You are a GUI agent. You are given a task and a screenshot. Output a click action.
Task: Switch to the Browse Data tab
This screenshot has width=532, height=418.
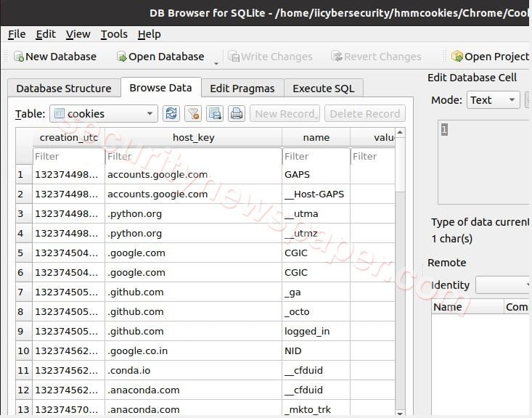(160, 88)
